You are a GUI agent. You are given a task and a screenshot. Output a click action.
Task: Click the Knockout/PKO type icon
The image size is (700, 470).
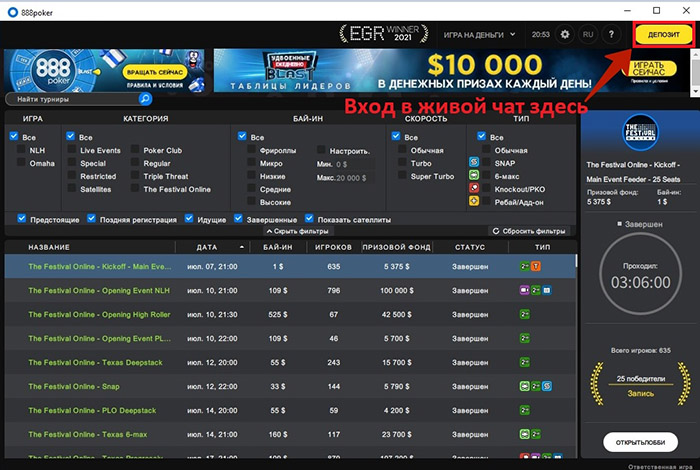click(474, 188)
